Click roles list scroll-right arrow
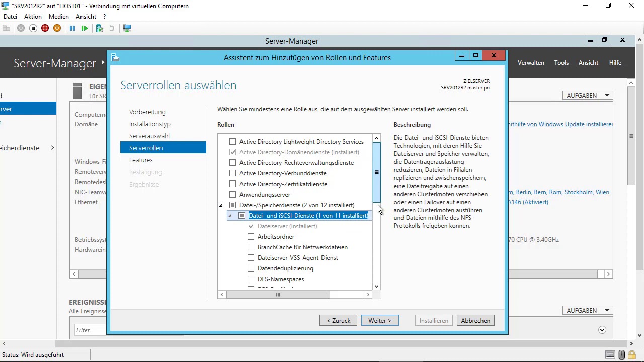 (x=368, y=295)
